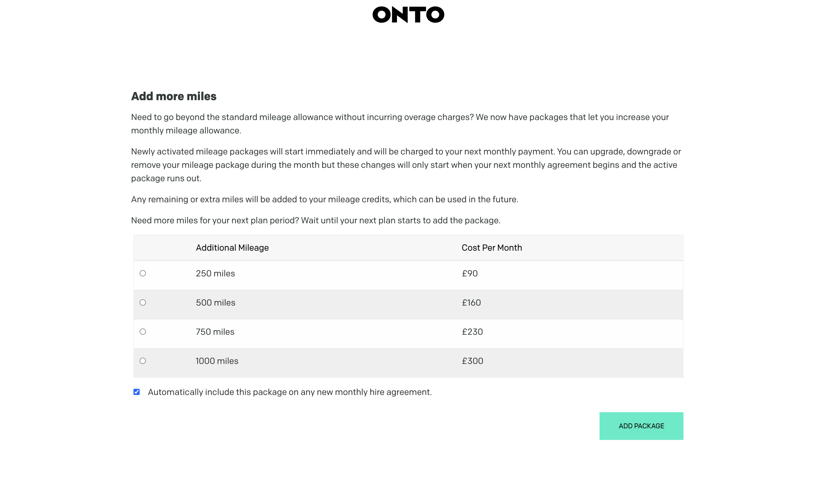Viewport: 837px width, 504px height.
Task: Click the "Add more miles" heading
Action: [174, 96]
